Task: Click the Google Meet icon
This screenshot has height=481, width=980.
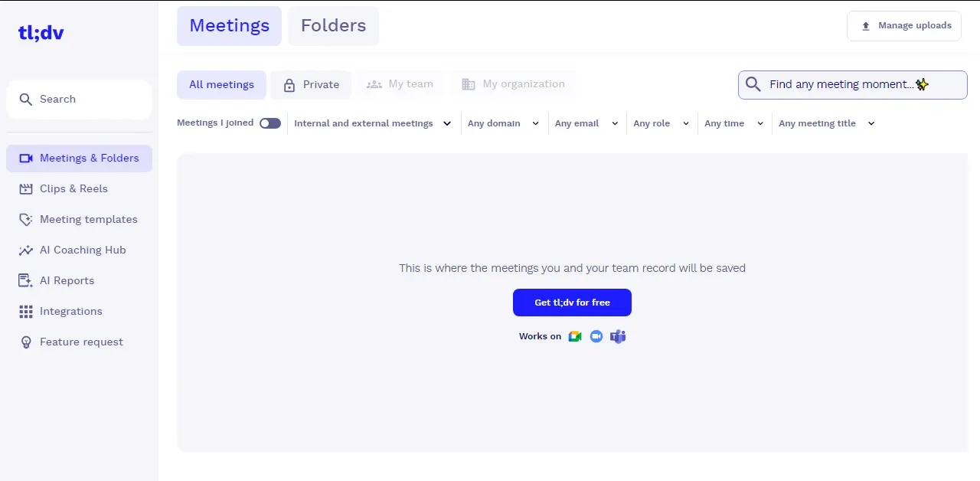Action: [575, 336]
